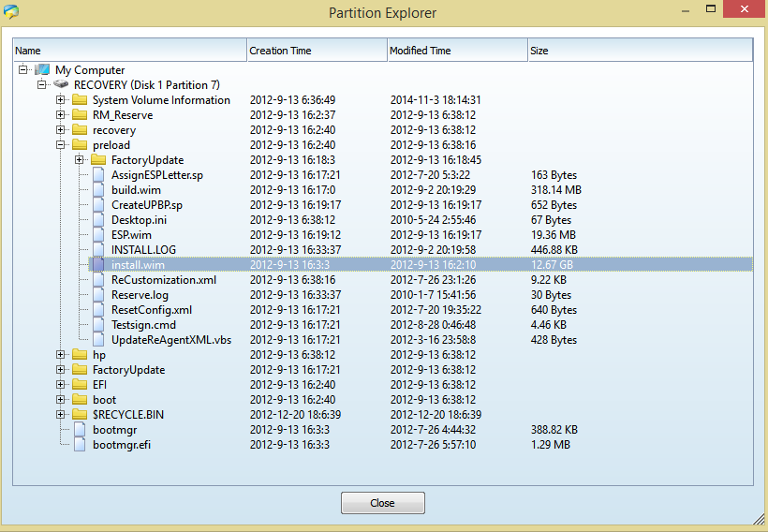Select the ReCustomization.xml file name
The height and width of the screenshot is (532, 768).
164,280
